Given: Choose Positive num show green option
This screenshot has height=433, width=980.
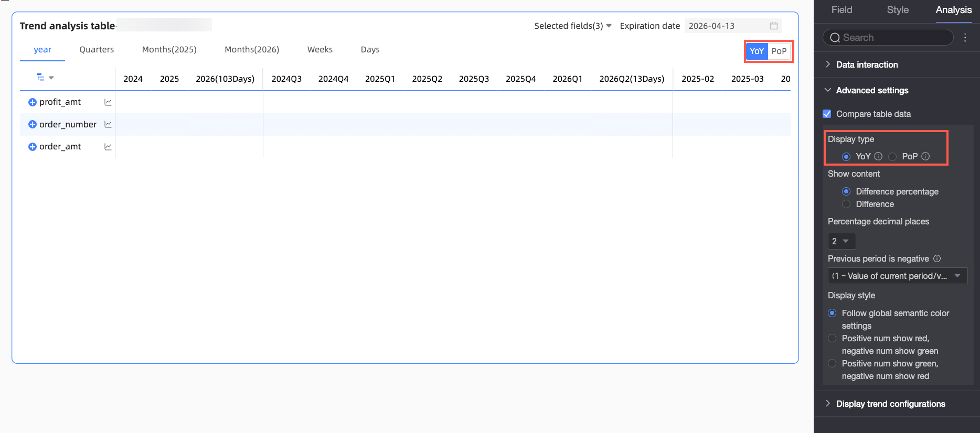Looking at the screenshot, I should click(x=832, y=363).
